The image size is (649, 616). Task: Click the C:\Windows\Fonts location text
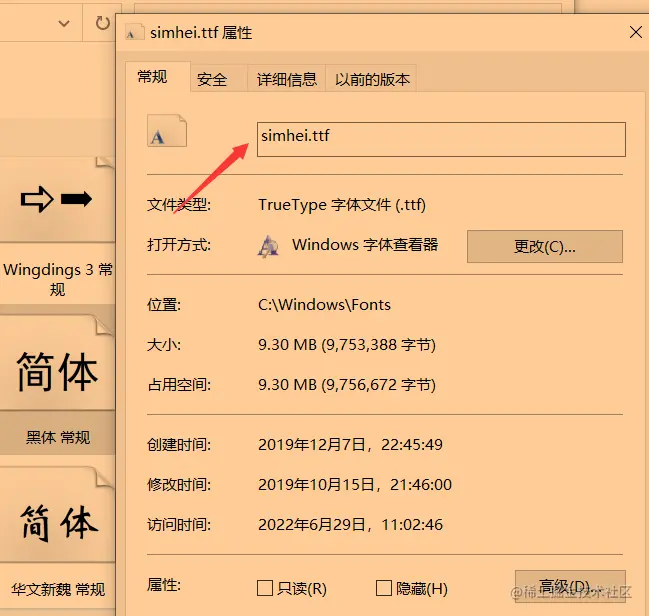pos(324,305)
